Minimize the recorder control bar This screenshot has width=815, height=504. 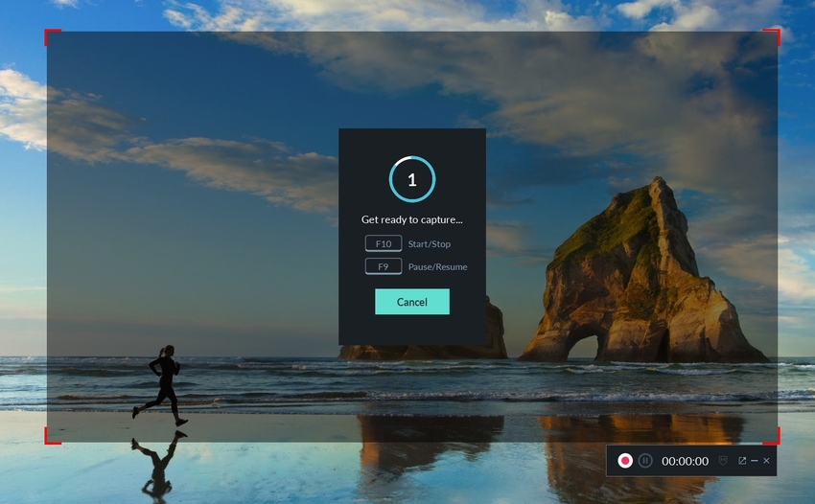point(755,460)
